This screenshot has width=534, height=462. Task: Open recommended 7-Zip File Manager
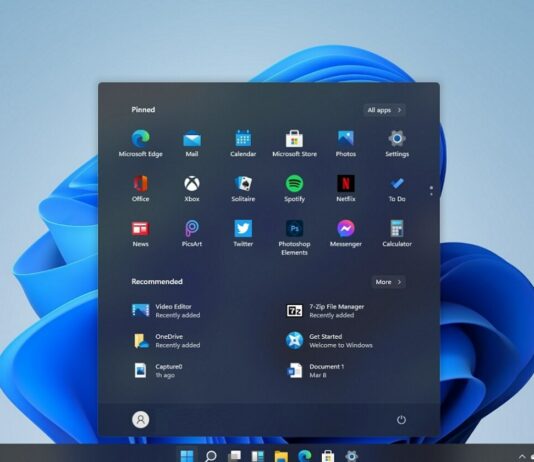click(325, 310)
